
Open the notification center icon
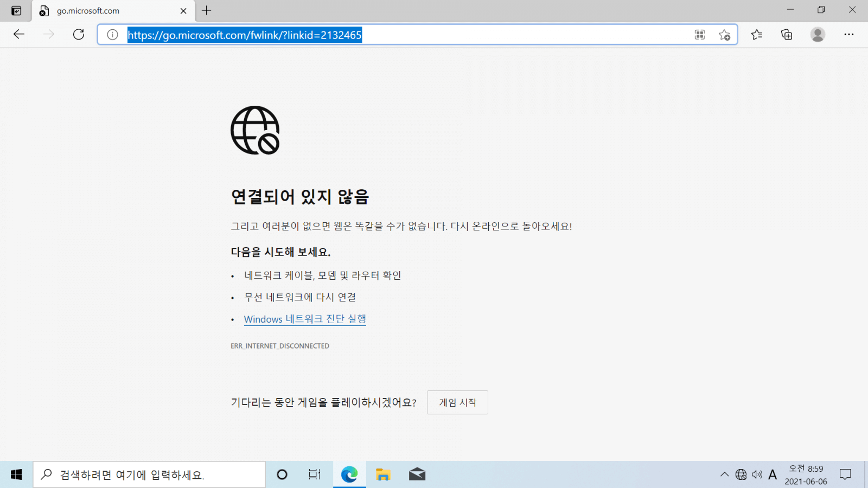tap(845, 474)
